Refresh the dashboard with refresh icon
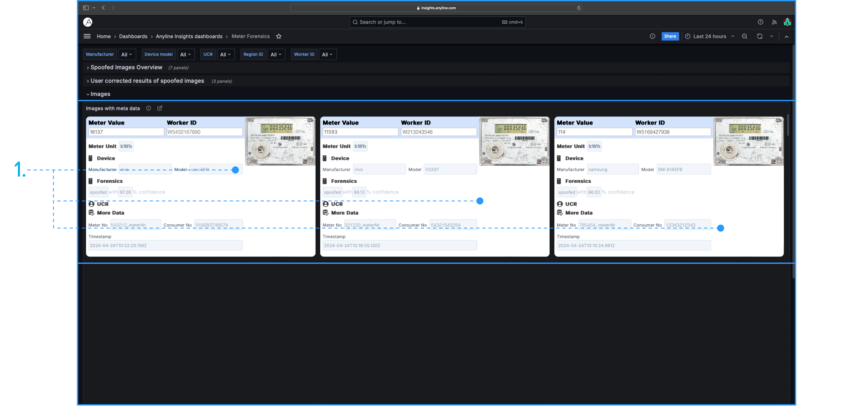This screenshot has height=406, width=868. [759, 36]
